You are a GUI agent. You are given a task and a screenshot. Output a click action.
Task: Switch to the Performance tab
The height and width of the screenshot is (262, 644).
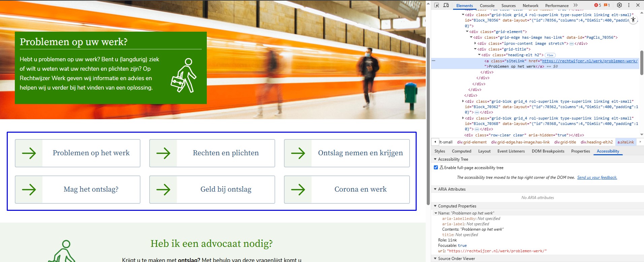click(557, 5)
